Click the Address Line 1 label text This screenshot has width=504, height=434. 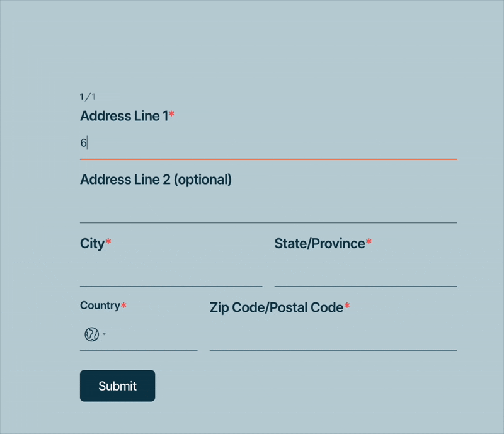pyautogui.click(x=124, y=116)
